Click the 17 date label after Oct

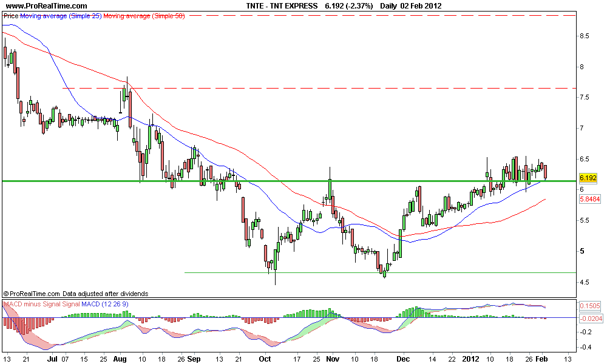[297, 359]
